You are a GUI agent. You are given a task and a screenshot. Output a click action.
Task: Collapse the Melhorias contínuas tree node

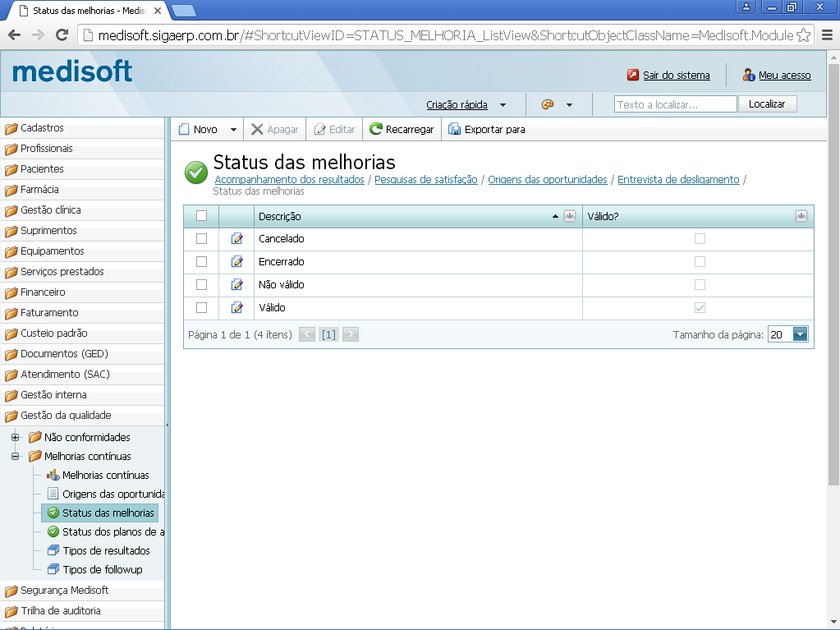pyautogui.click(x=15, y=456)
